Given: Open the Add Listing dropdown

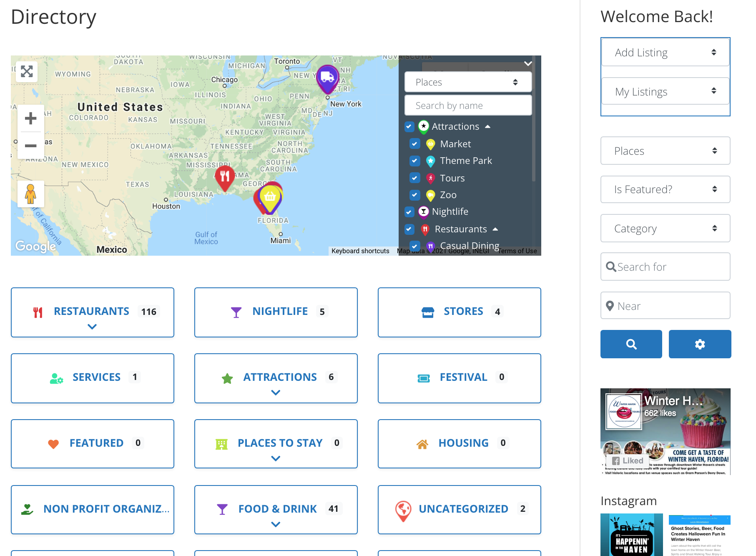Looking at the screenshot, I should tap(665, 53).
